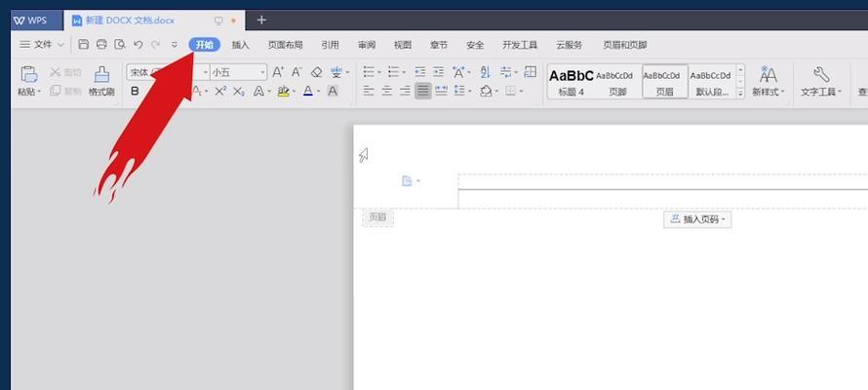Viewport: 868px width, 390px height.
Task: Click the Save icon in quick access bar
Action: click(83, 45)
